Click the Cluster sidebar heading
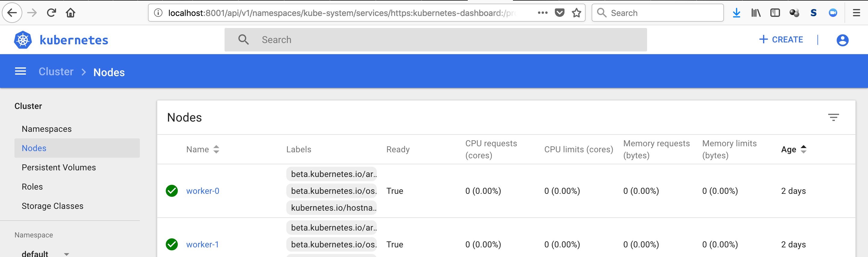 click(28, 106)
